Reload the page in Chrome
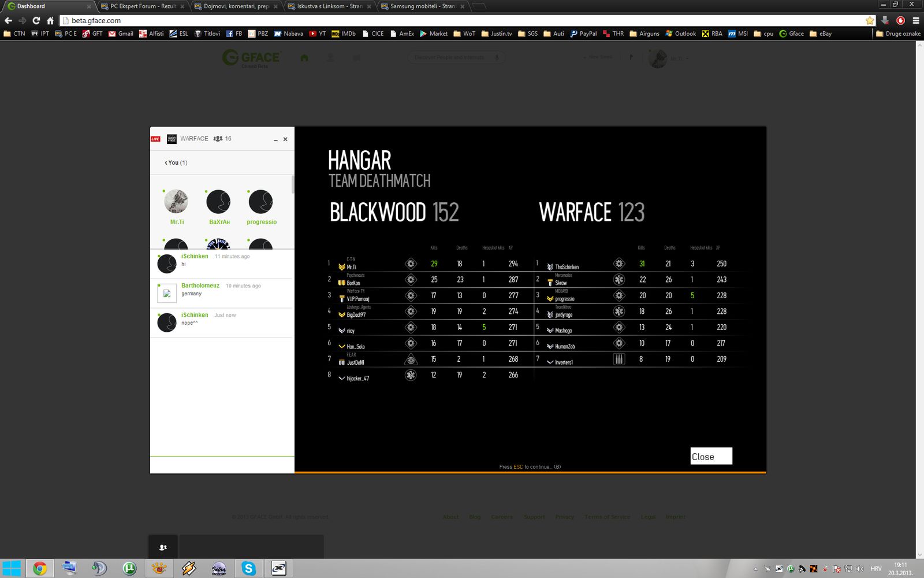 (36, 20)
